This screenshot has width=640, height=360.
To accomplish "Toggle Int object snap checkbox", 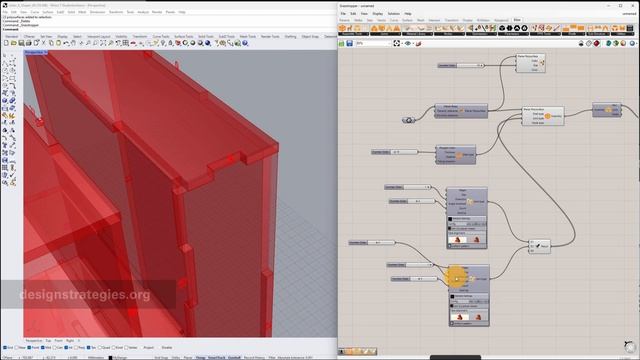I will (66, 347).
